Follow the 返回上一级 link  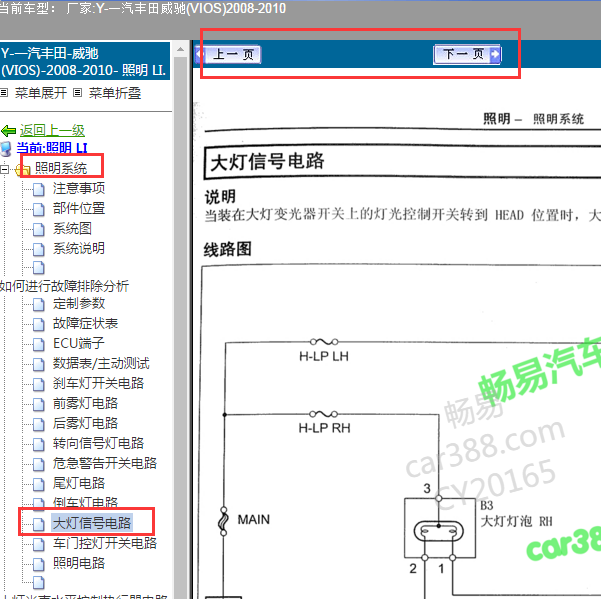52,131
